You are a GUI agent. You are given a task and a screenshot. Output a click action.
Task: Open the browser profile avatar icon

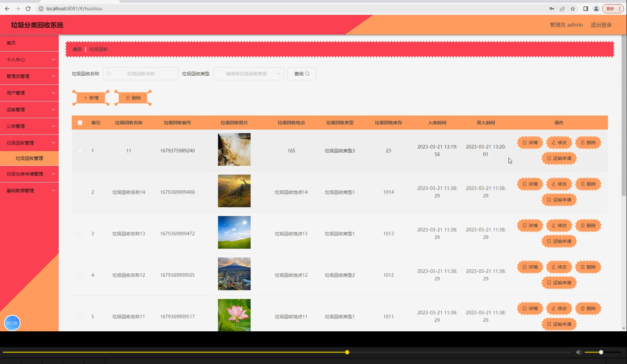[596, 9]
